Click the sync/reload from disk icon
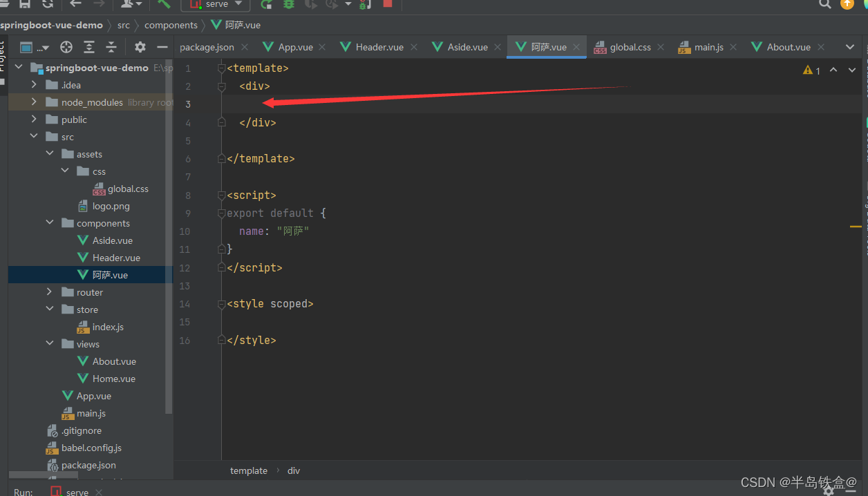The width and height of the screenshot is (868, 496). 47,4
